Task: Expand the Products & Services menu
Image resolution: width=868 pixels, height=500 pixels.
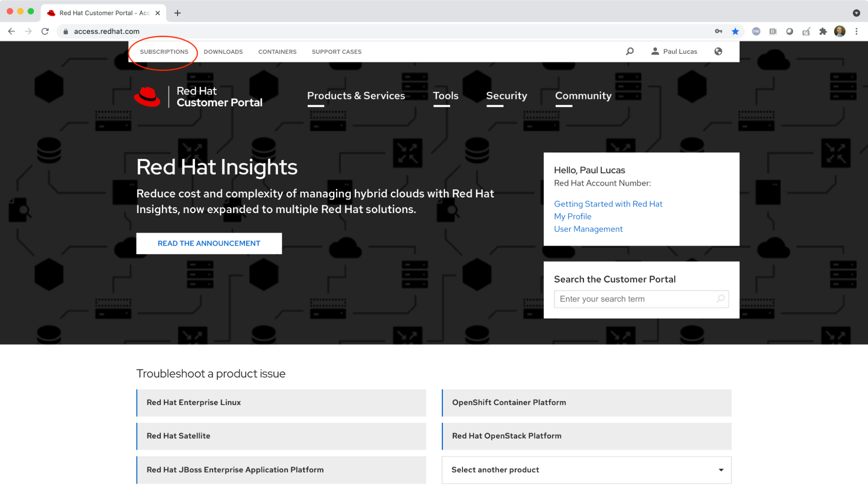Action: tap(356, 95)
